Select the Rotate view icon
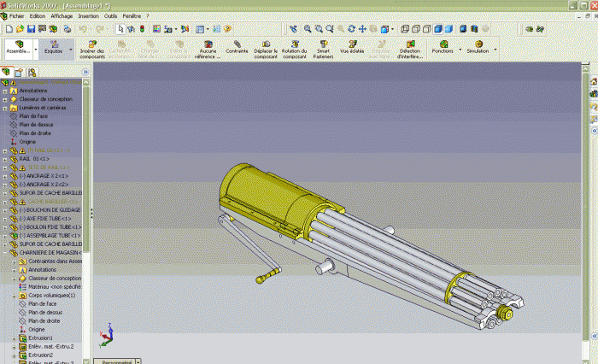This screenshot has height=364, width=598. pos(351,29)
